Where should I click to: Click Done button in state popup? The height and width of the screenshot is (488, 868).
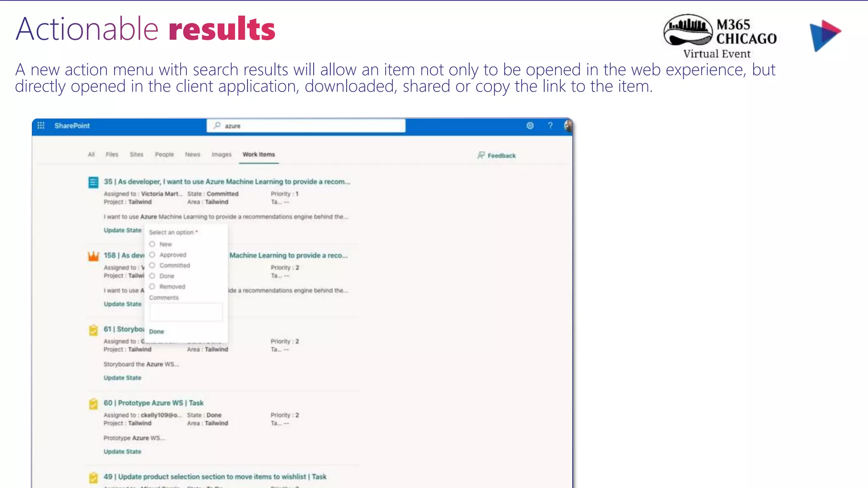click(x=156, y=331)
